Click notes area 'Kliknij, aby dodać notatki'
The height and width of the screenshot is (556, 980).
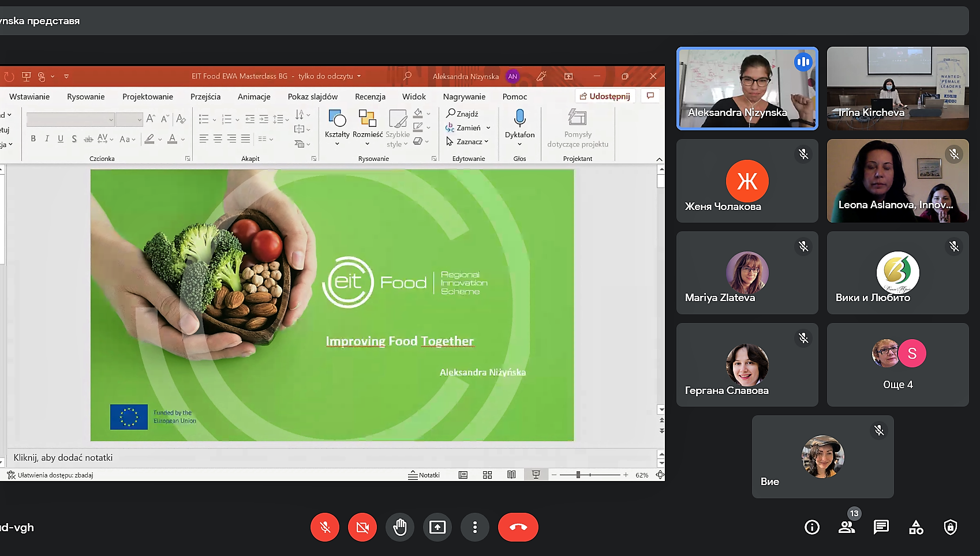(63, 457)
